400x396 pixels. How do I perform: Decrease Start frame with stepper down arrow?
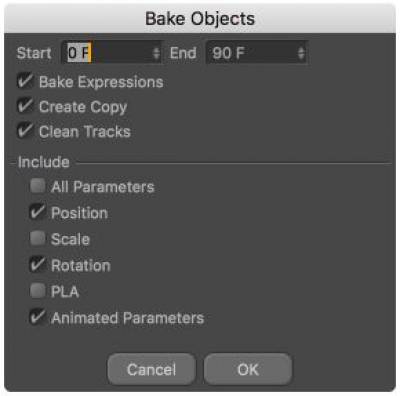click(156, 56)
